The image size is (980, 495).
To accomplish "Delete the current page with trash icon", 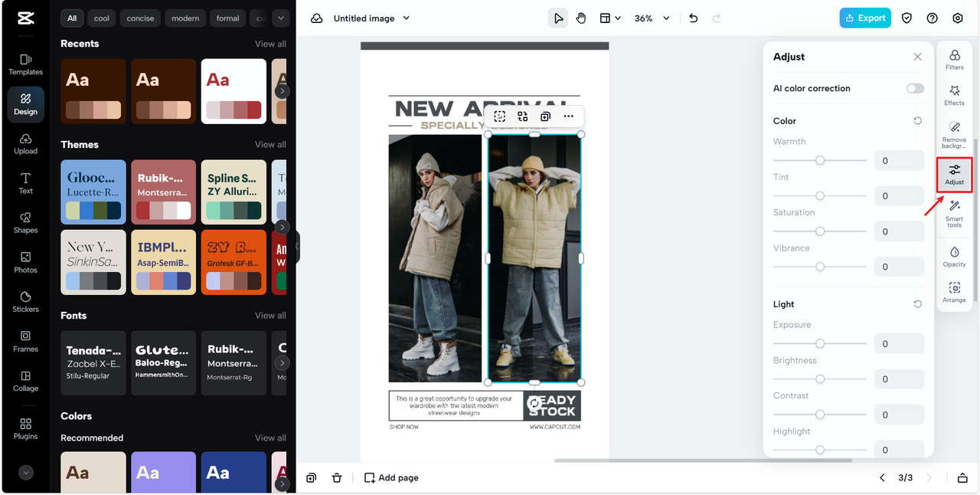I will tap(337, 477).
